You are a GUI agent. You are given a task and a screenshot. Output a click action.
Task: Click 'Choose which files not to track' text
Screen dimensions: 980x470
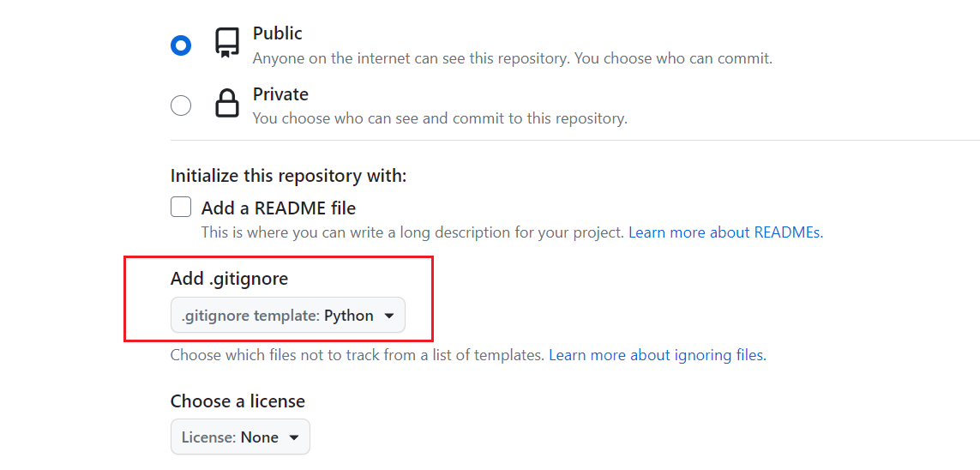(357, 356)
